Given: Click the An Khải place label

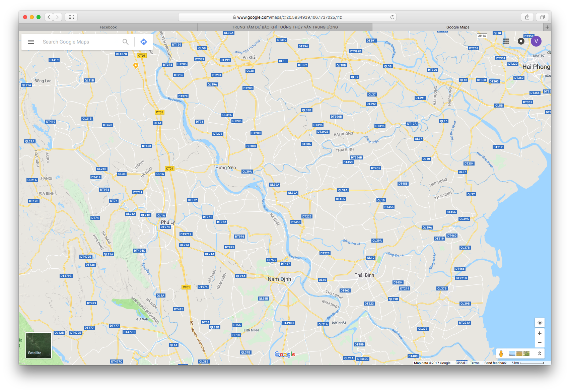Looking at the screenshot, I should [250, 57].
